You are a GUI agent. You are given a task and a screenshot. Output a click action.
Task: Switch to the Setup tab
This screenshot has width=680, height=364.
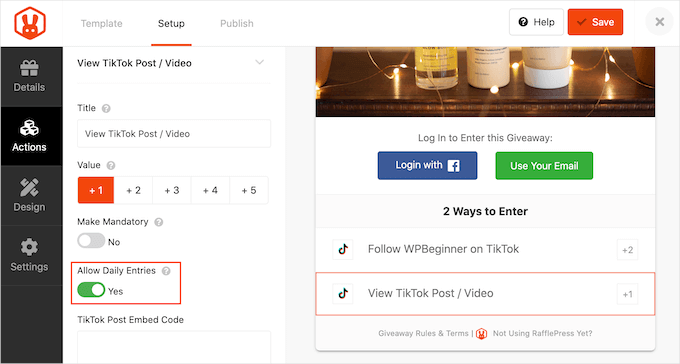[x=171, y=23]
